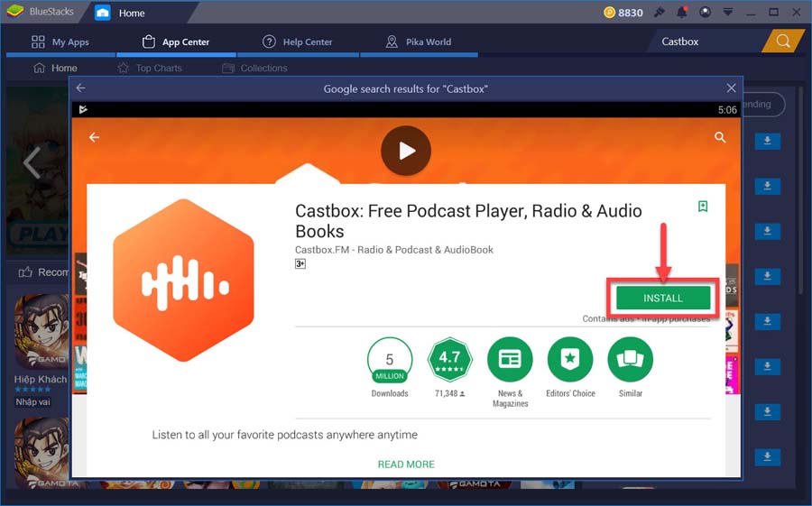The image size is (812, 506).
Task: Click the Play Store back arrow
Action: tap(94, 137)
